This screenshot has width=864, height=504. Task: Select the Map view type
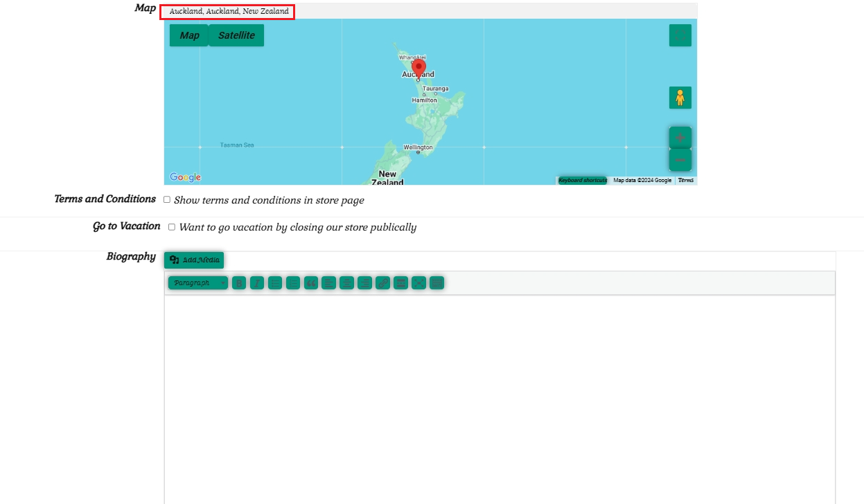189,35
